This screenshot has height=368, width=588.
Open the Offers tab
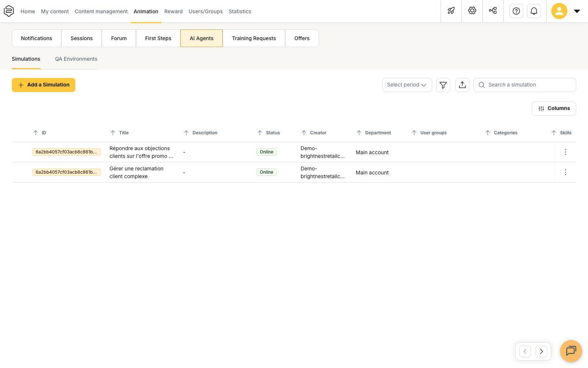coord(302,38)
